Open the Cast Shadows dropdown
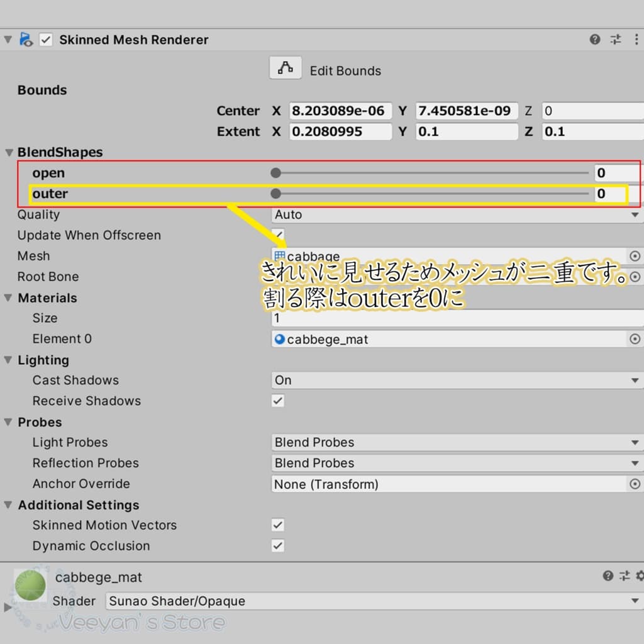 coord(455,380)
